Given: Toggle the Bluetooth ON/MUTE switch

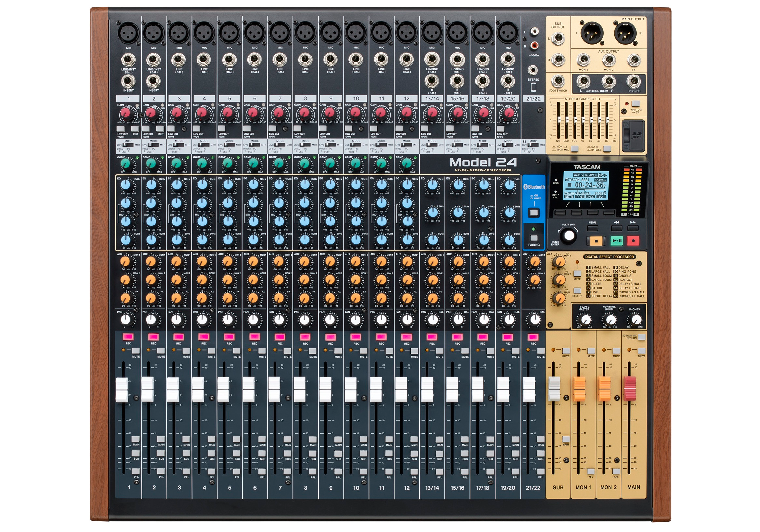Looking at the screenshot, I should pos(534,212).
